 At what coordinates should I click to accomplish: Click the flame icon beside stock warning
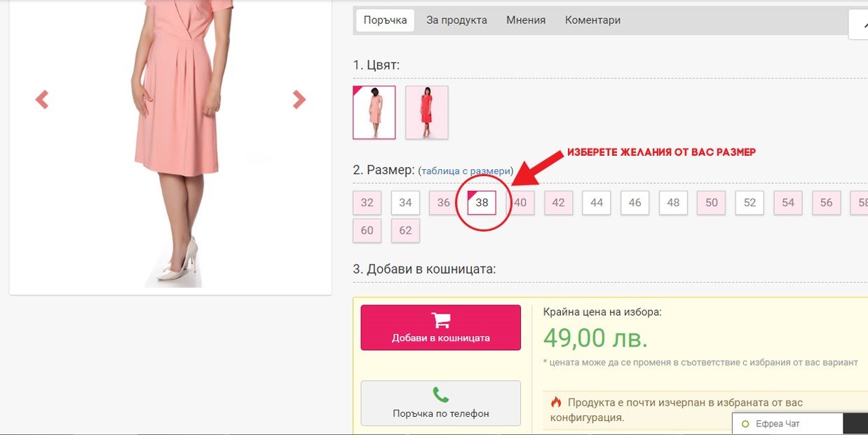(556, 403)
